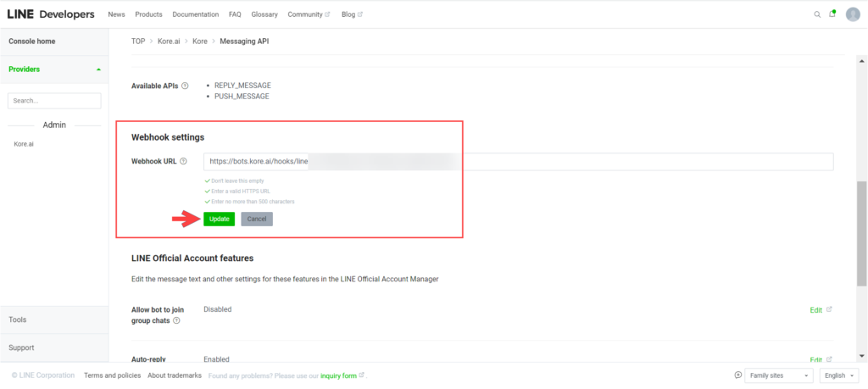Click the Cancel button
868x389 pixels.
tap(256, 220)
